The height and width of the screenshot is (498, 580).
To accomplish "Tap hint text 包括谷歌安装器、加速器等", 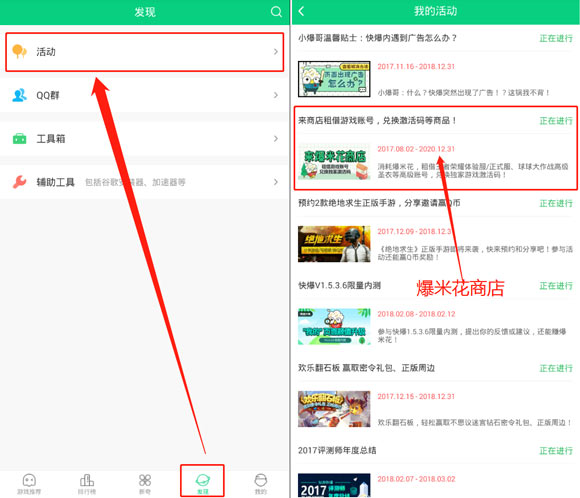I will tap(135, 182).
